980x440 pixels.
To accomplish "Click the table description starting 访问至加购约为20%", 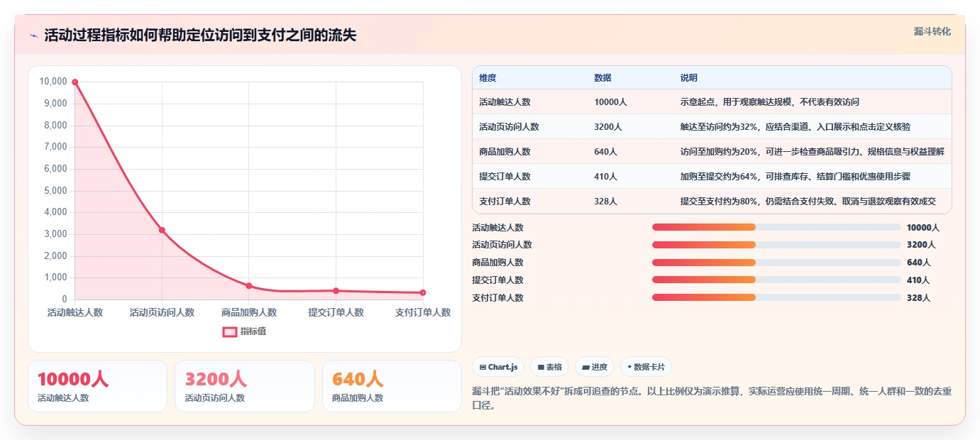I will point(812,152).
